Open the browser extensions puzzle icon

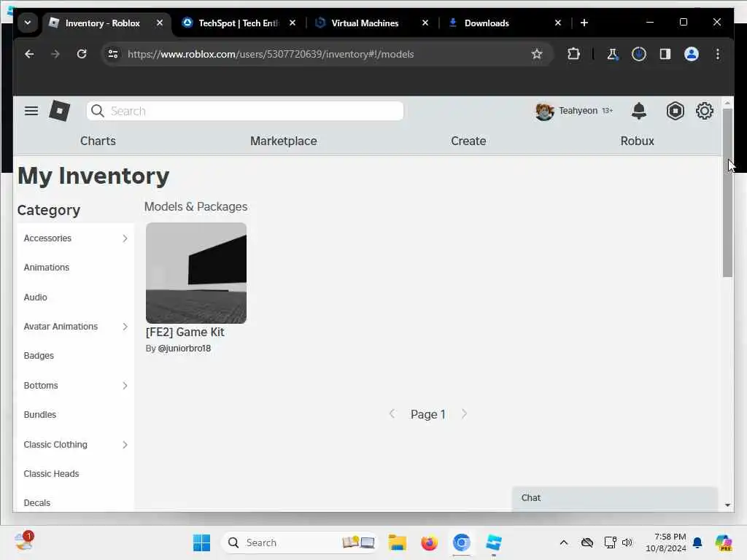click(x=573, y=54)
